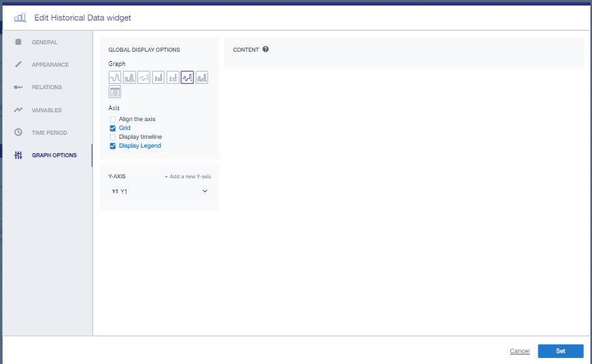The height and width of the screenshot is (364, 592).
Task: Go to the Variables tab
Action: click(48, 110)
